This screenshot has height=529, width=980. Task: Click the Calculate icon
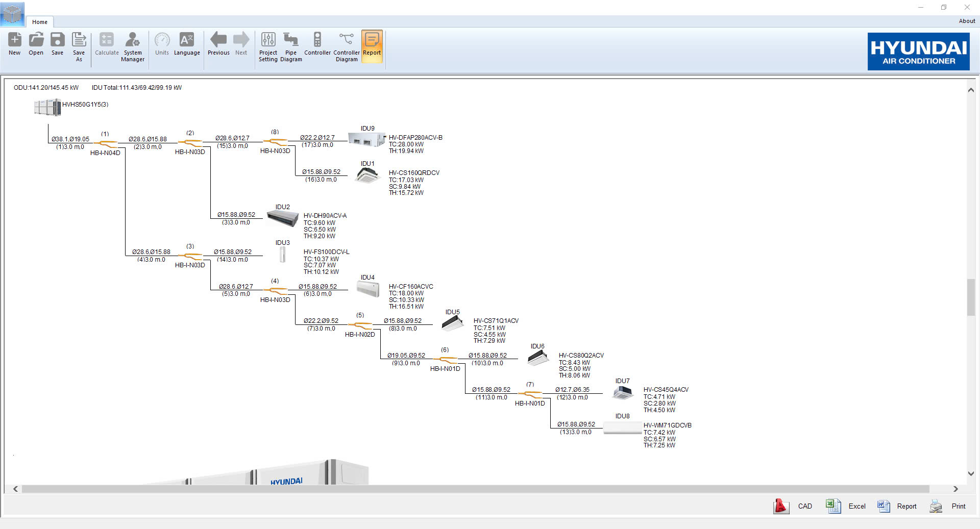pyautogui.click(x=107, y=40)
